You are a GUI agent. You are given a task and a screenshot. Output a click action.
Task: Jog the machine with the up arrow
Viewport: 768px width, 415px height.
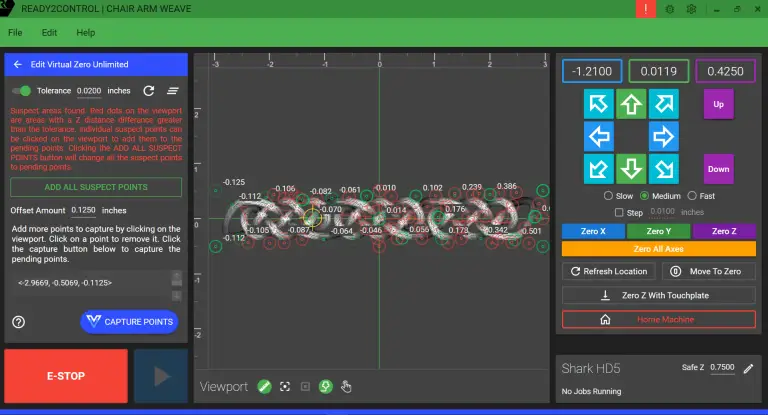630,104
